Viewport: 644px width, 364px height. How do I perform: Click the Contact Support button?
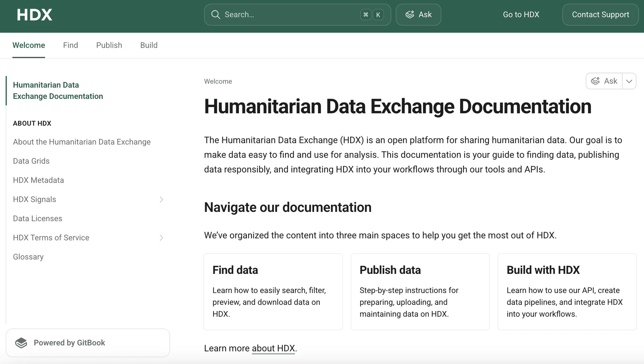pyautogui.click(x=601, y=14)
